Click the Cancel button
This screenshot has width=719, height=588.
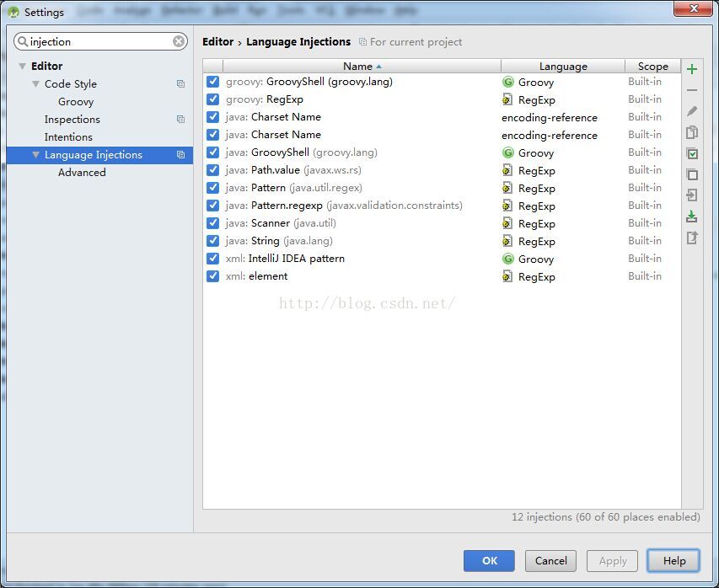550,560
